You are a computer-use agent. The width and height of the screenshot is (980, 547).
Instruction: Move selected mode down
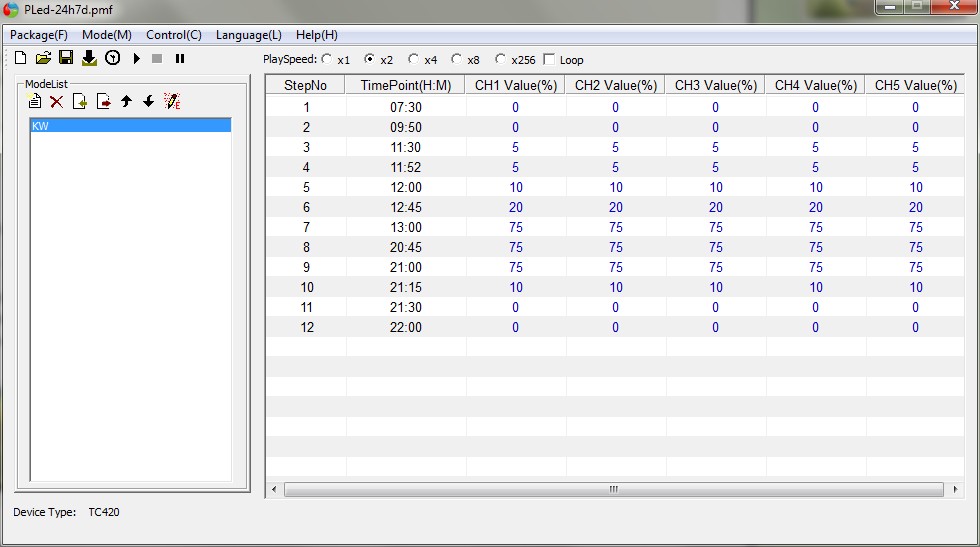[x=149, y=101]
